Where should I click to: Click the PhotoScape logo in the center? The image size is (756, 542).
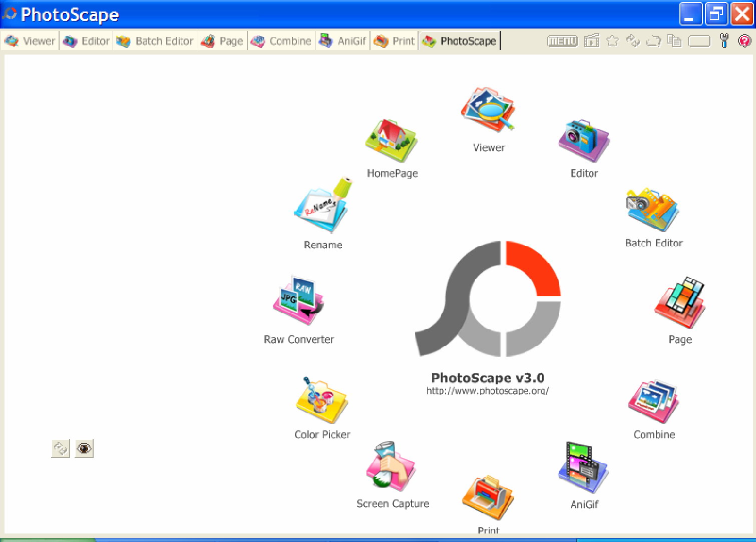[x=488, y=299]
